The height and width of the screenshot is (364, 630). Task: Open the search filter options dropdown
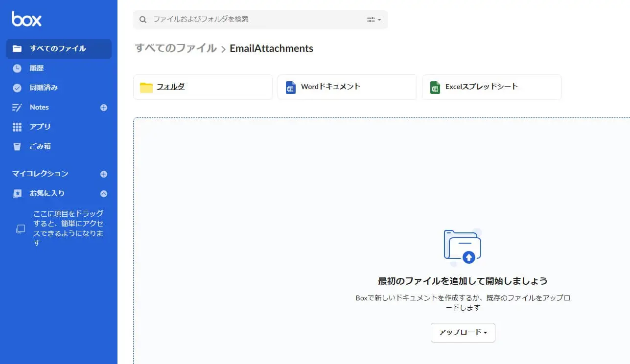pyautogui.click(x=374, y=20)
